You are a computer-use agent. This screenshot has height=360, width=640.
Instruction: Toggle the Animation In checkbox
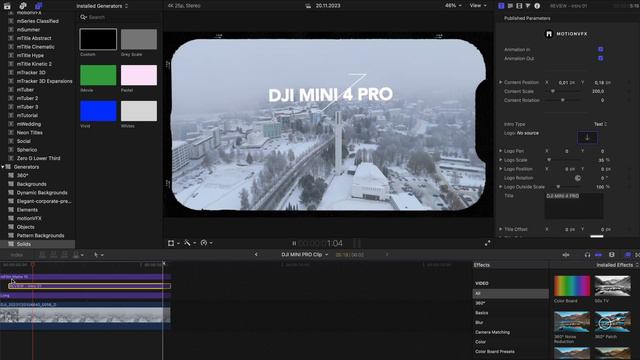point(600,49)
